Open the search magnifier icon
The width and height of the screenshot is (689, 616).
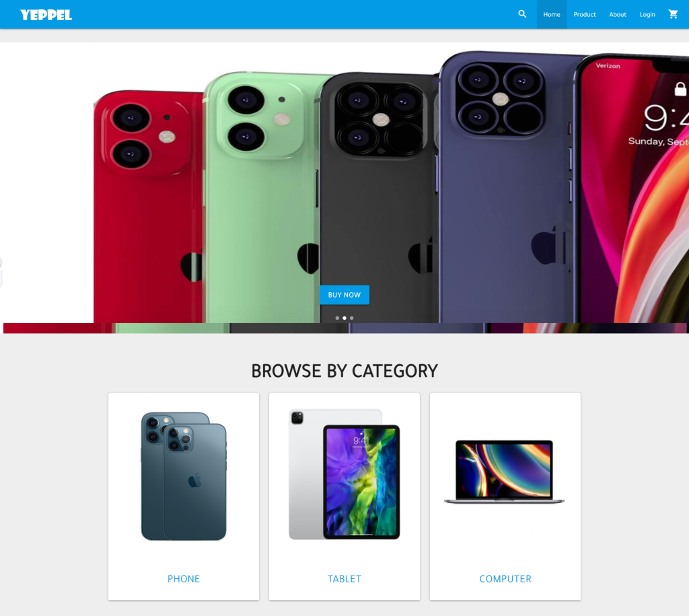click(x=522, y=14)
